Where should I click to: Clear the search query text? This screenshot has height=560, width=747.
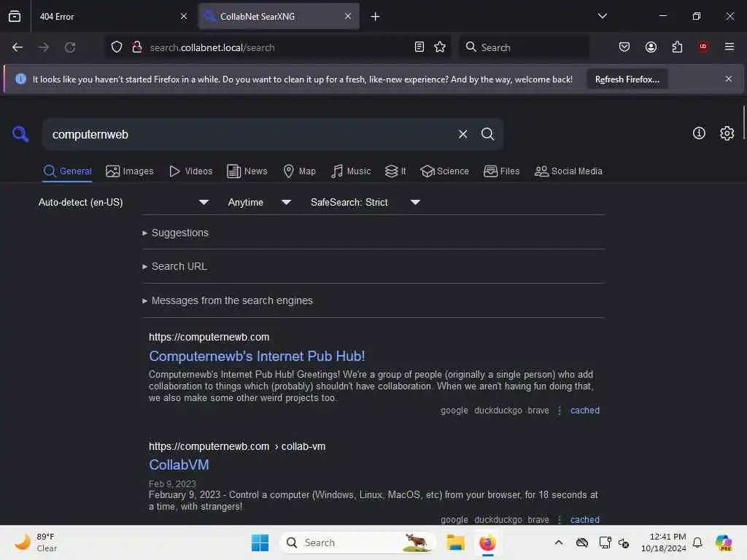pos(462,134)
